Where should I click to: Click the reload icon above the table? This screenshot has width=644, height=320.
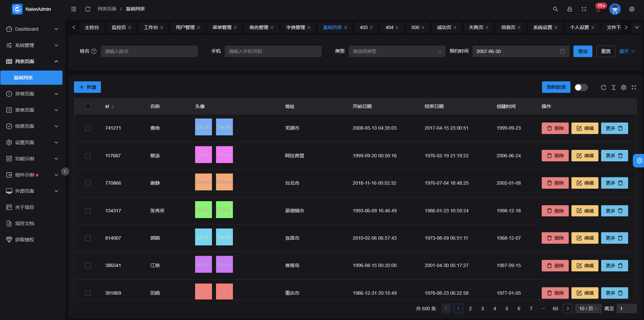point(603,87)
